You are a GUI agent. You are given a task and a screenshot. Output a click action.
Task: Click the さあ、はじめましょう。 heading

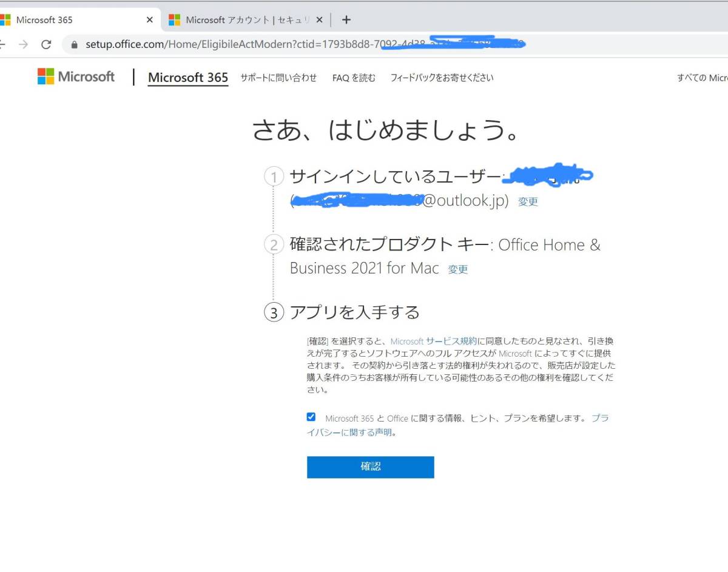pos(386,130)
